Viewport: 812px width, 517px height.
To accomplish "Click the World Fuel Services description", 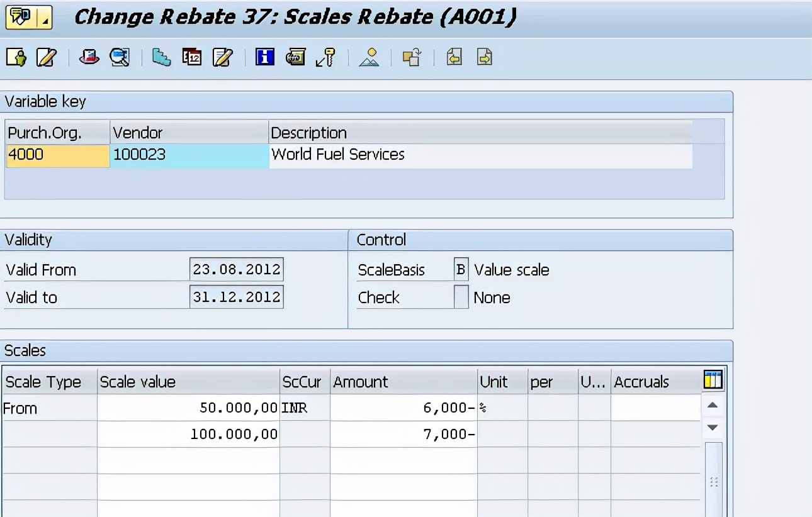I will click(x=481, y=155).
